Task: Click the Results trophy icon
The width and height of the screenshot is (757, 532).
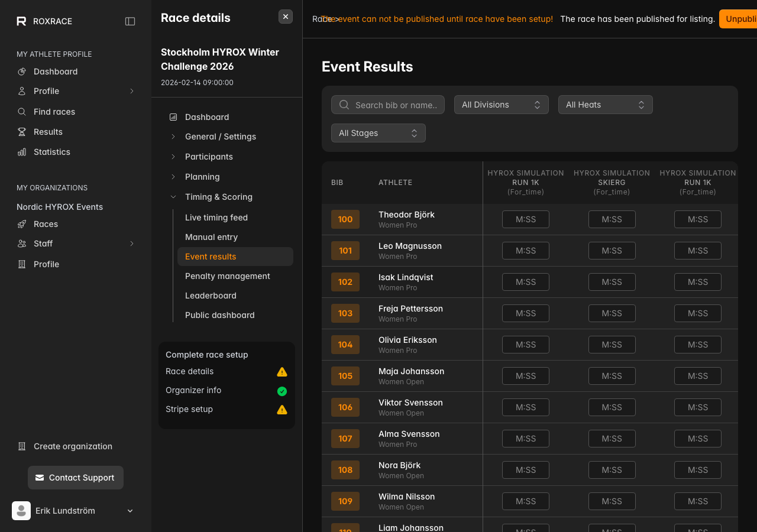Action: click(22, 132)
